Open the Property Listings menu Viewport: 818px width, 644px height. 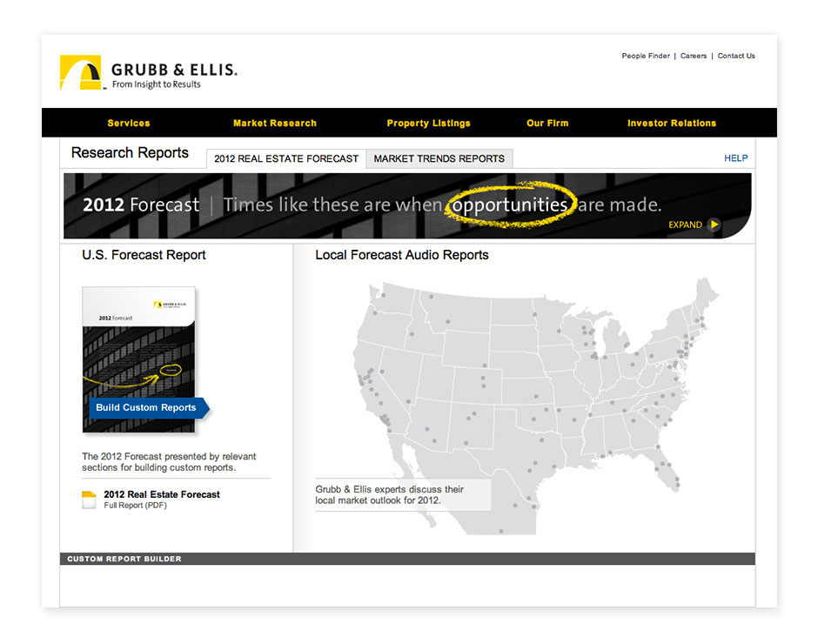428,124
